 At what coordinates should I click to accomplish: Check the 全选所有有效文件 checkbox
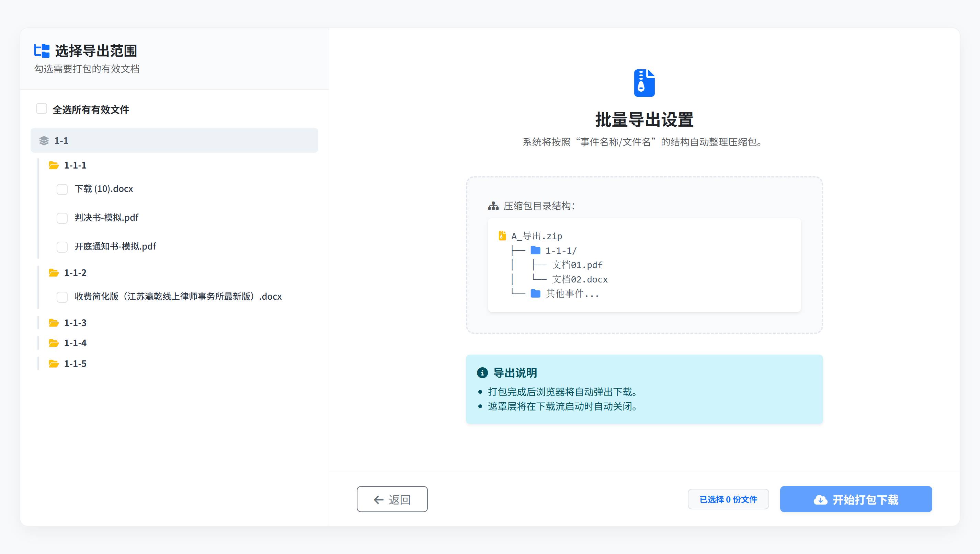[x=41, y=109]
